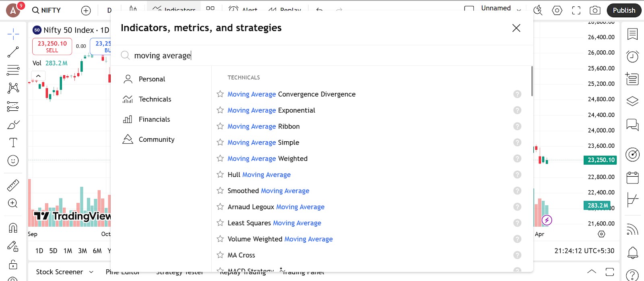Close the Indicators dialog
The width and height of the screenshot is (644, 281).
pos(516,28)
